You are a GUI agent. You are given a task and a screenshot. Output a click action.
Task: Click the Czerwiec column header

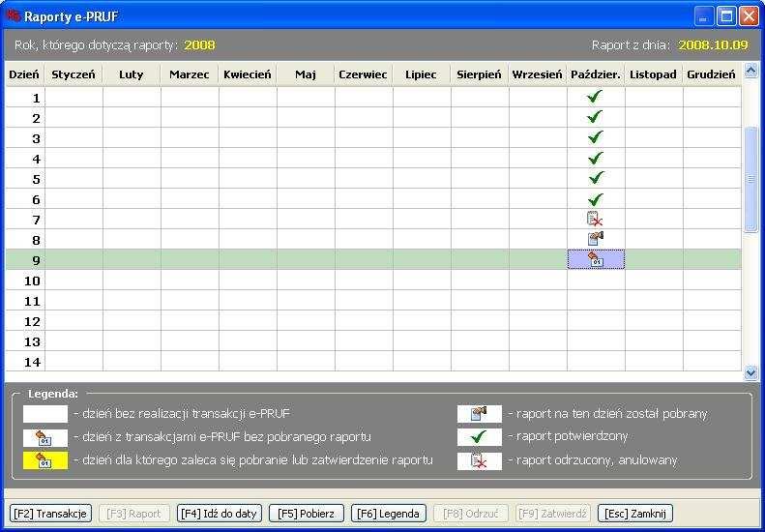363,74
